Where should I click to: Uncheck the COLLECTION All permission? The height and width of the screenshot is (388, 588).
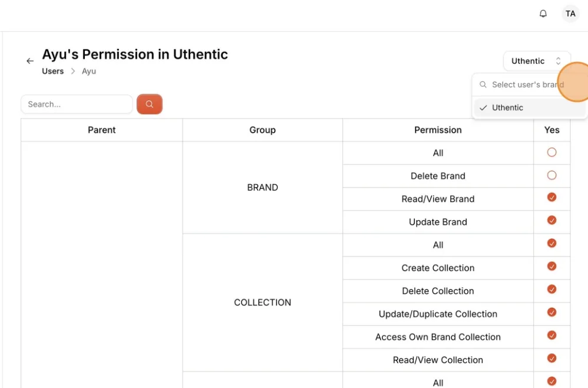[551, 243]
